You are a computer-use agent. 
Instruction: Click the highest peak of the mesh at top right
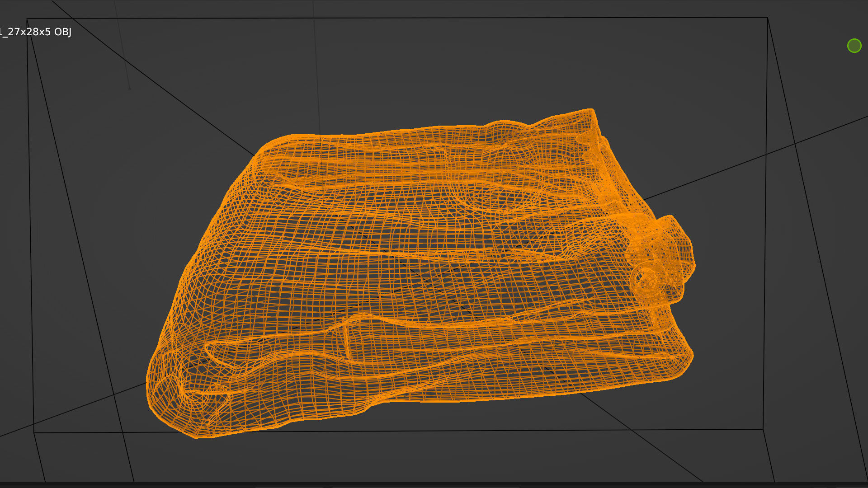[x=590, y=110]
